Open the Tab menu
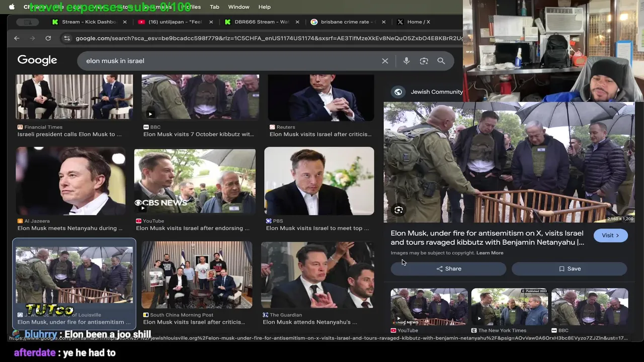644x362 pixels. (x=214, y=7)
